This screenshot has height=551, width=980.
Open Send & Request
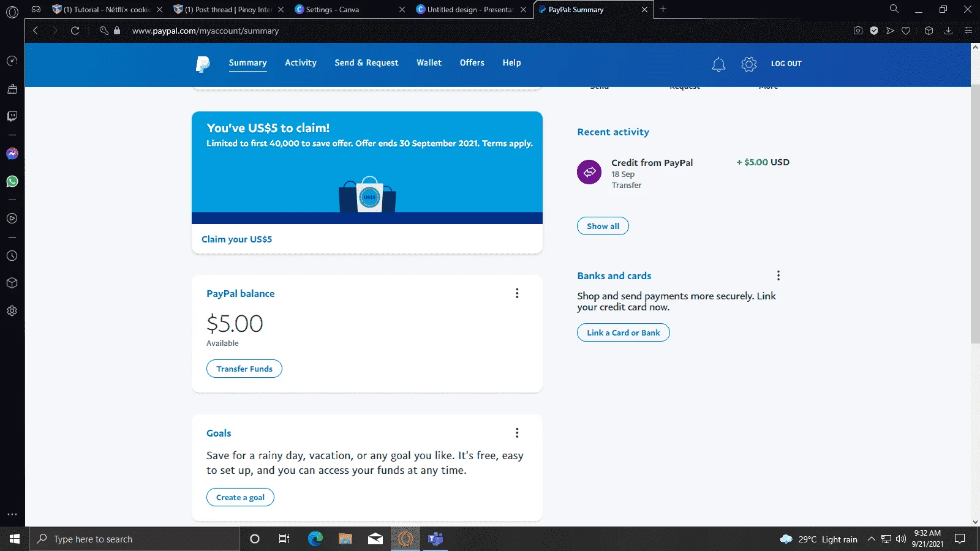point(366,62)
